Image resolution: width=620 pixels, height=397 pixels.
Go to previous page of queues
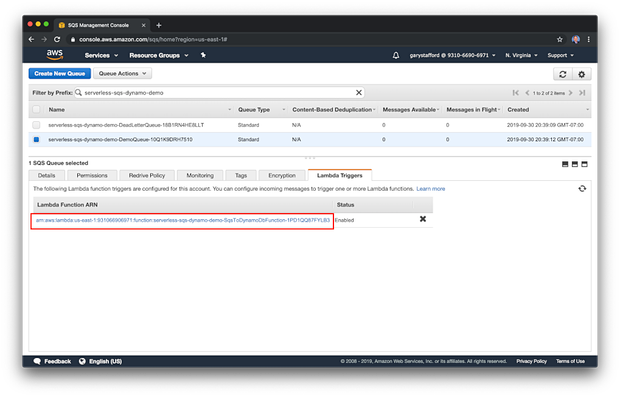[527, 93]
